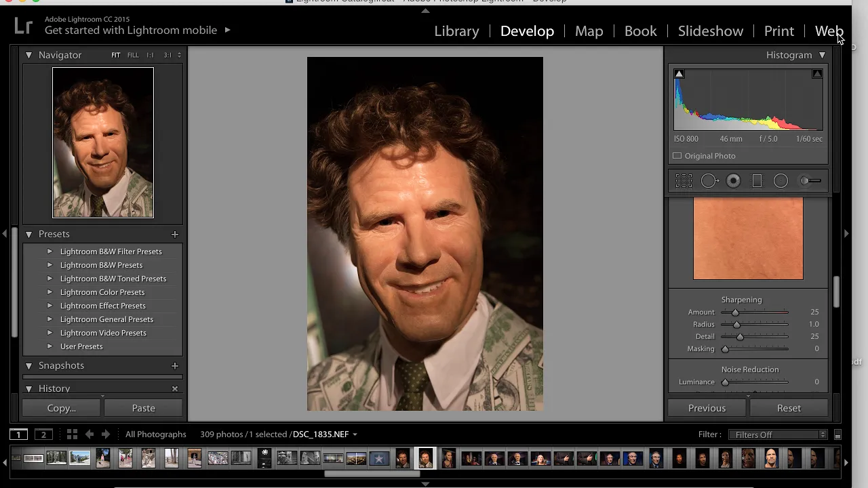Select the Red Eye Correction tool
The width and height of the screenshot is (868, 488).
[x=733, y=181]
